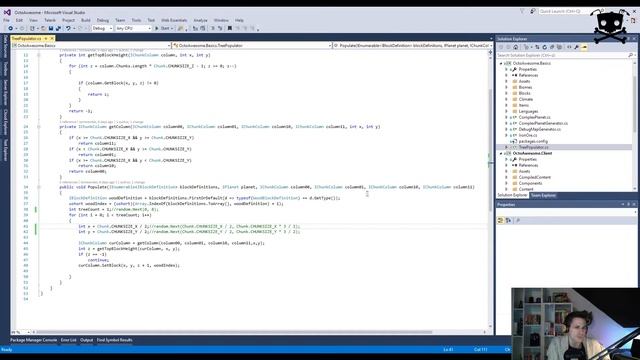Viewport: 640px width, 360px height.
Task: Open the Toolbox side tab
Action: [x=5, y=69]
